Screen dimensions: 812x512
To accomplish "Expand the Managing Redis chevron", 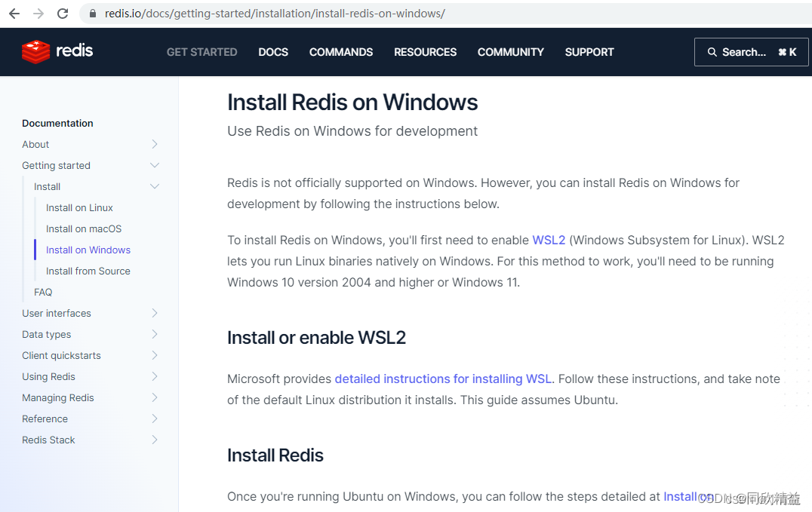I will pos(154,397).
